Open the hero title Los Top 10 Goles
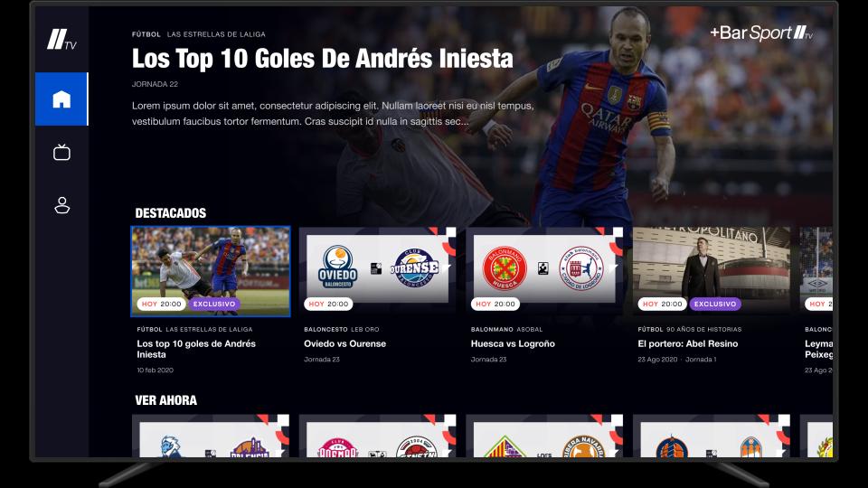Image resolution: width=868 pixels, height=488 pixels. tap(322, 59)
